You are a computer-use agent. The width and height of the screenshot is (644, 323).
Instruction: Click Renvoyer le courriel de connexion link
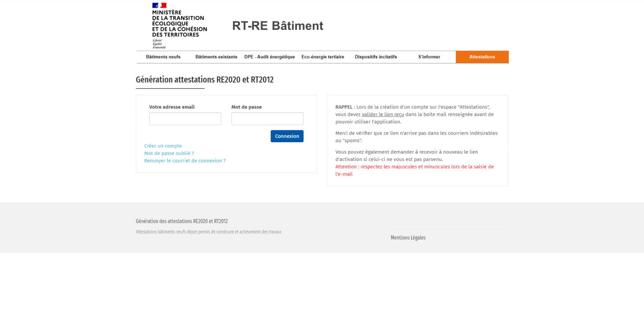click(184, 161)
